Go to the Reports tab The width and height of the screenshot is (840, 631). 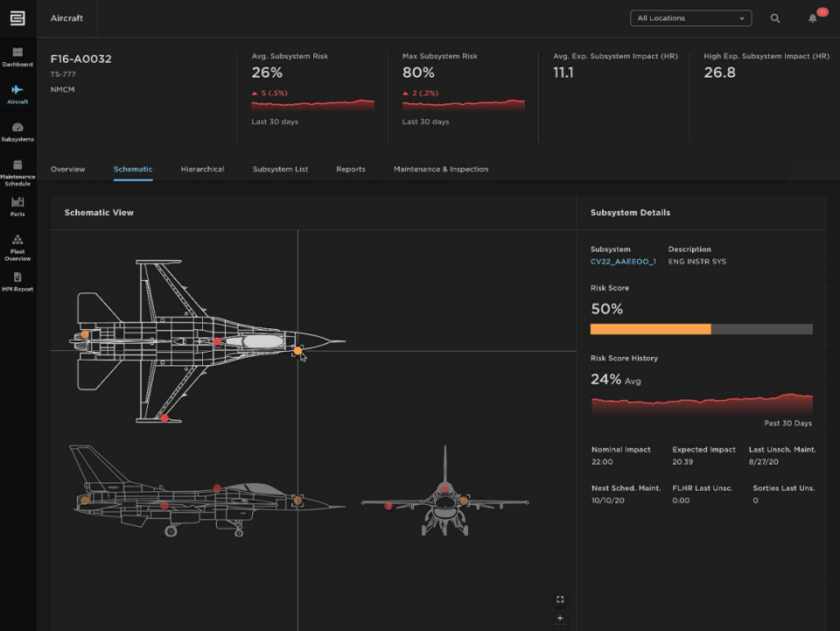pyautogui.click(x=351, y=169)
